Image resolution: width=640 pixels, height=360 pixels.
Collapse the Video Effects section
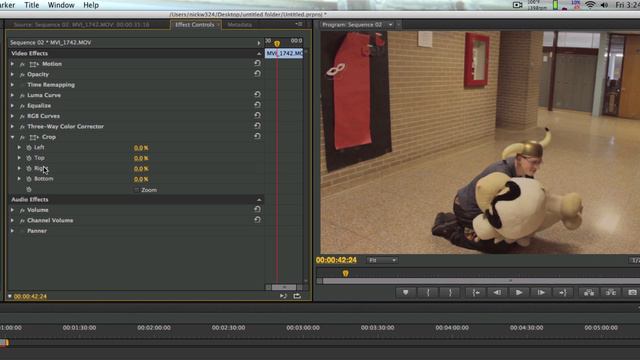(259, 53)
